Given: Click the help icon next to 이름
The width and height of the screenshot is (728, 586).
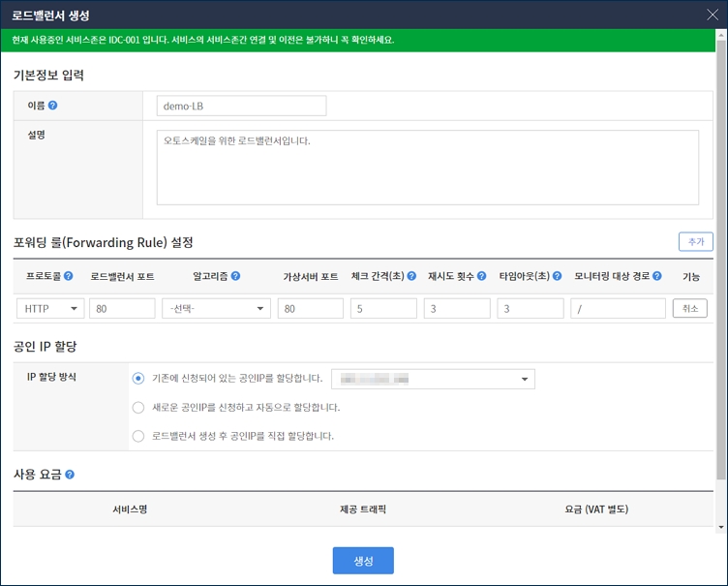Looking at the screenshot, I should pos(53,106).
